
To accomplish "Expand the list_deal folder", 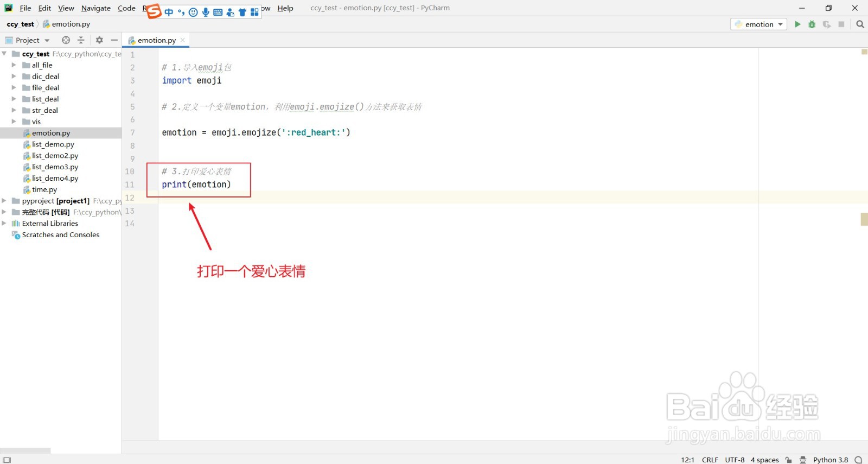I will (14, 99).
